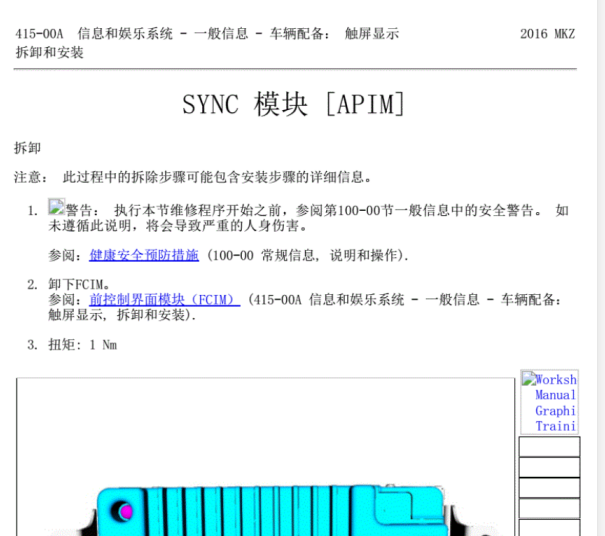Open the Workshop Manual Graphic Training link

point(549,402)
